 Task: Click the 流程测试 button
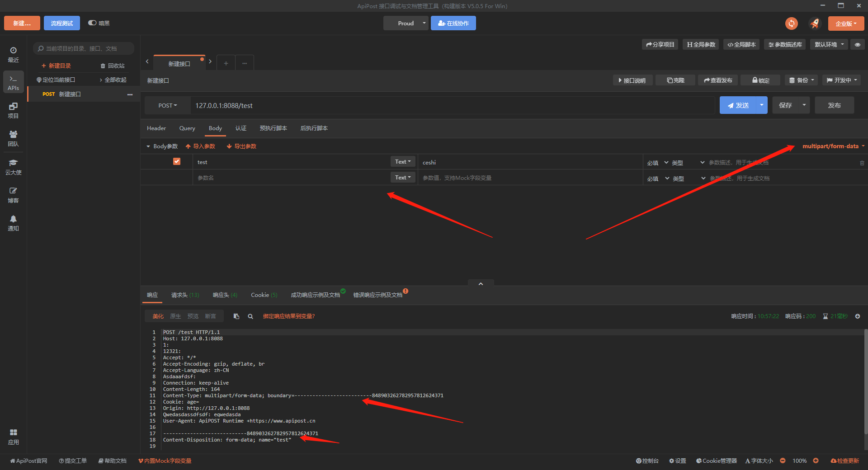pyautogui.click(x=62, y=23)
